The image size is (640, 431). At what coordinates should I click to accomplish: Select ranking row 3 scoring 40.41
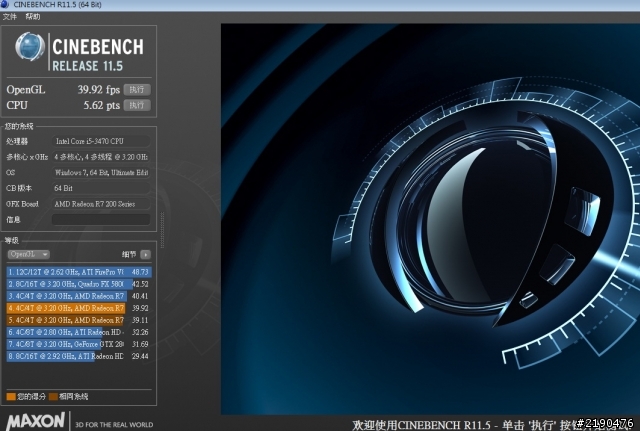pyautogui.click(x=79, y=296)
